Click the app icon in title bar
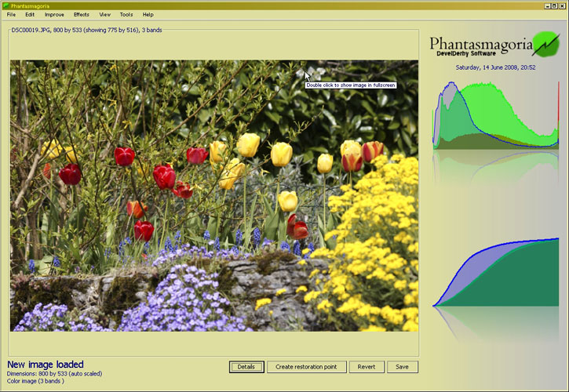 tap(5, 5)
